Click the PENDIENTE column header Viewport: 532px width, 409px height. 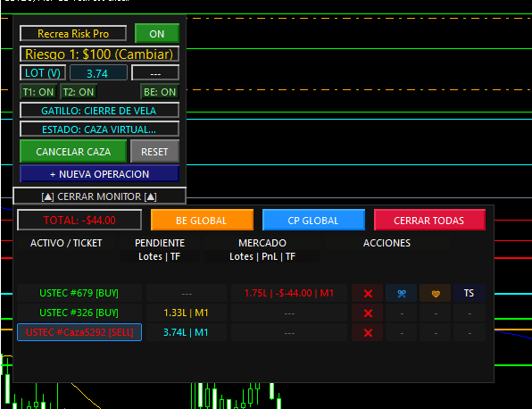coord(160,243)
